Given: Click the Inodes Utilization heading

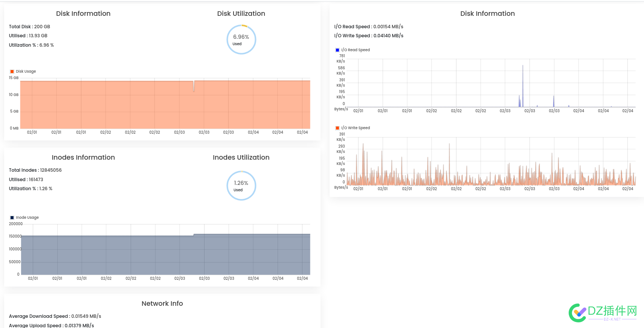Looking at the screenshot, I should pos(241,157).
